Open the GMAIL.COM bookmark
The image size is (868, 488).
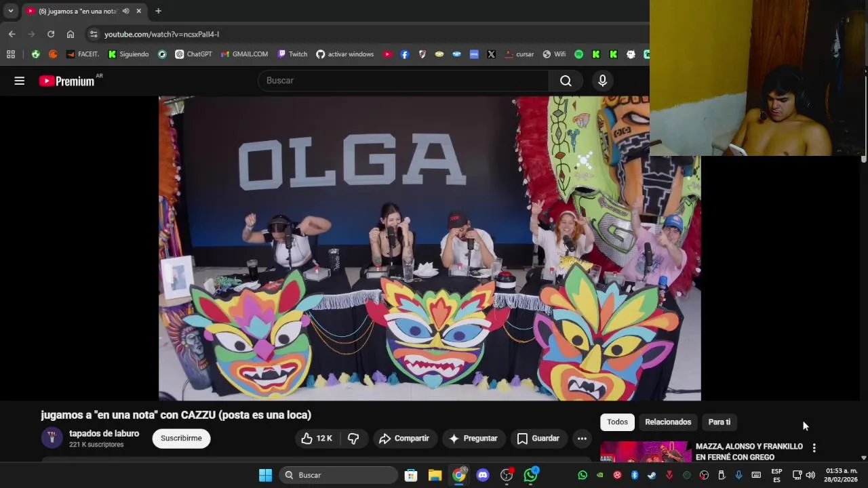(244, 54)
